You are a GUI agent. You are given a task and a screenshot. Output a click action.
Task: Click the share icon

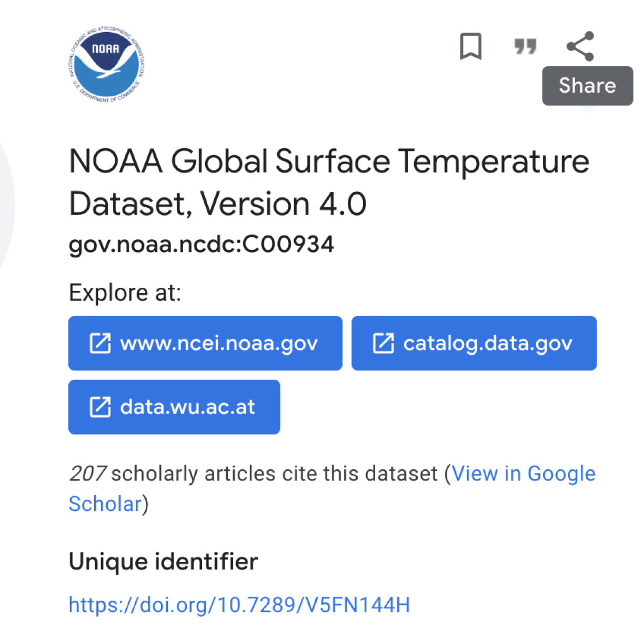580,46
